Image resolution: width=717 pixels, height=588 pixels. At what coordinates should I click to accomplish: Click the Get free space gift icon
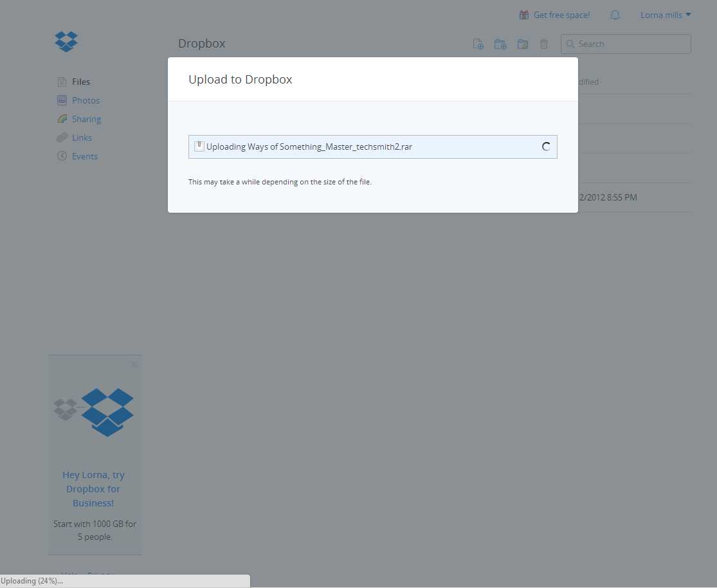point(524,15)
